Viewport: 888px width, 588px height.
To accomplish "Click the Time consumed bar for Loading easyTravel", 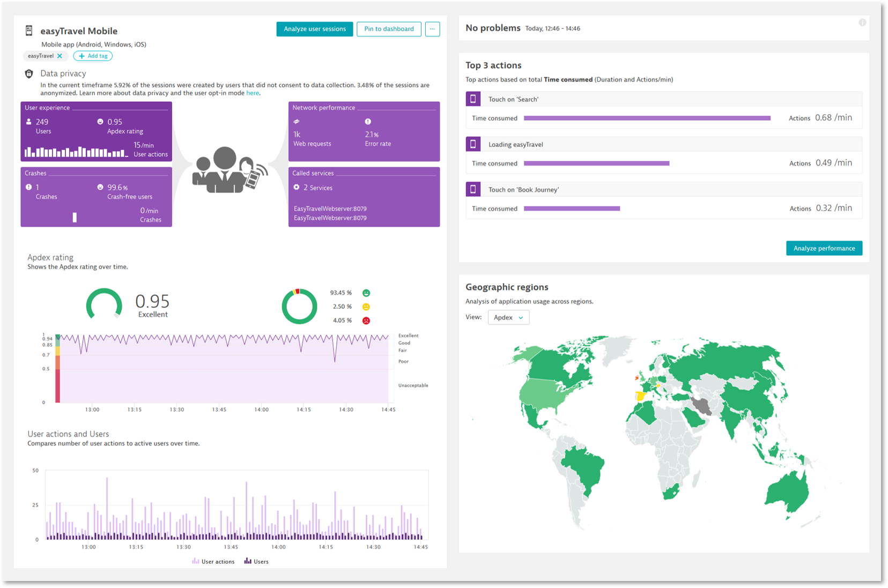I will click(597, 163).
